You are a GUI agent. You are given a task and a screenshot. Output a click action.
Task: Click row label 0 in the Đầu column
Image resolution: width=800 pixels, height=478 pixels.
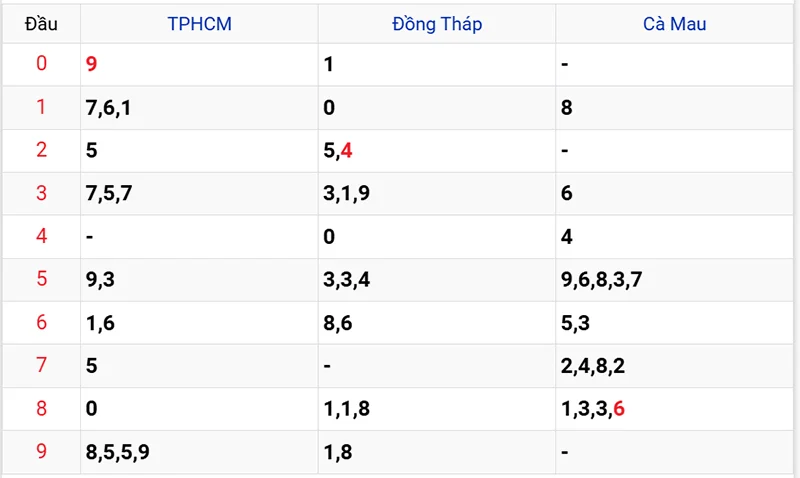41,65
